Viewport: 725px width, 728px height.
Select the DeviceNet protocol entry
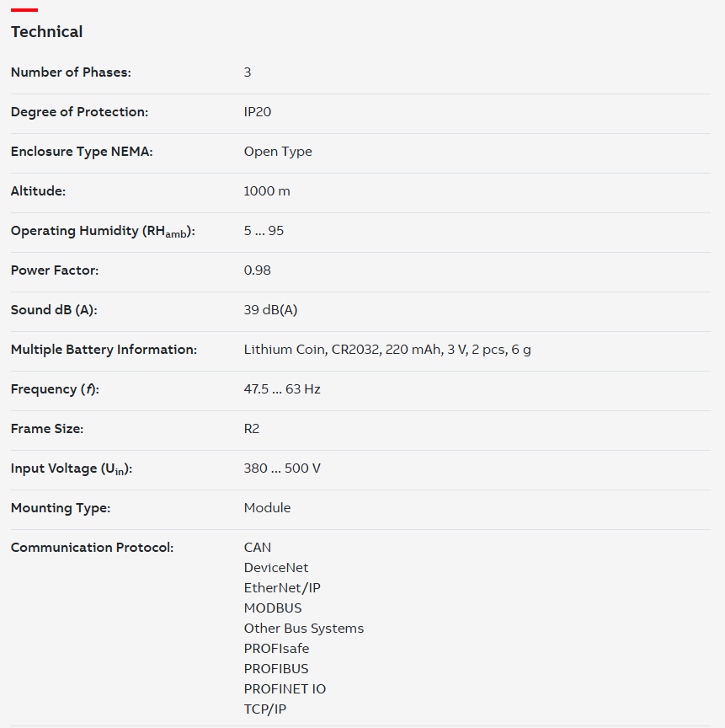click(276, 567)
